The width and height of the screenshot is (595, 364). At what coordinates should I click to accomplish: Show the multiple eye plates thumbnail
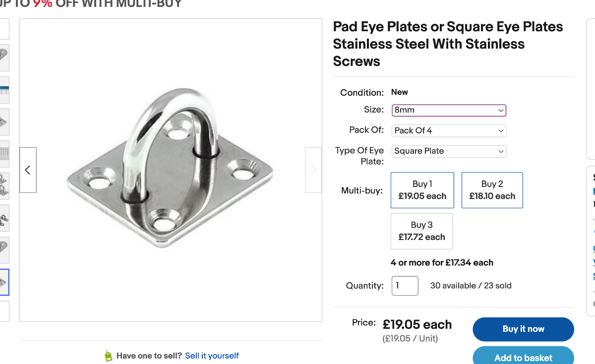click(4, 186)
